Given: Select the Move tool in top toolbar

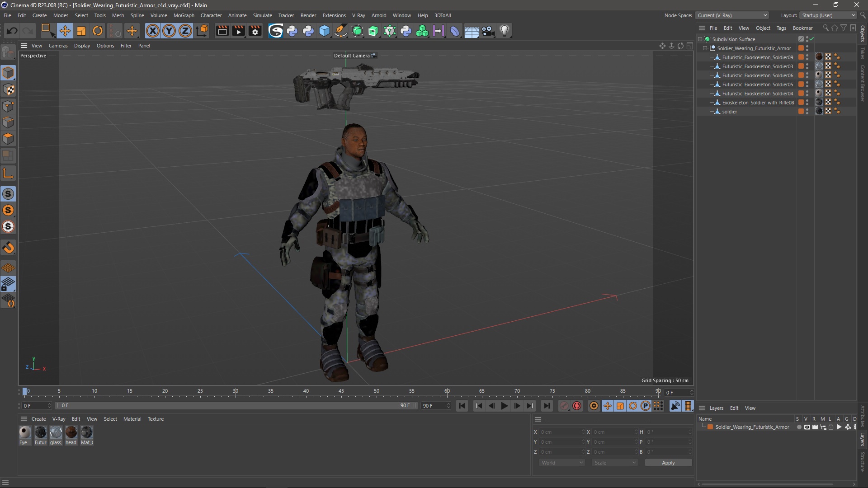Looking at the screenshot, I should tap(65, 31).
